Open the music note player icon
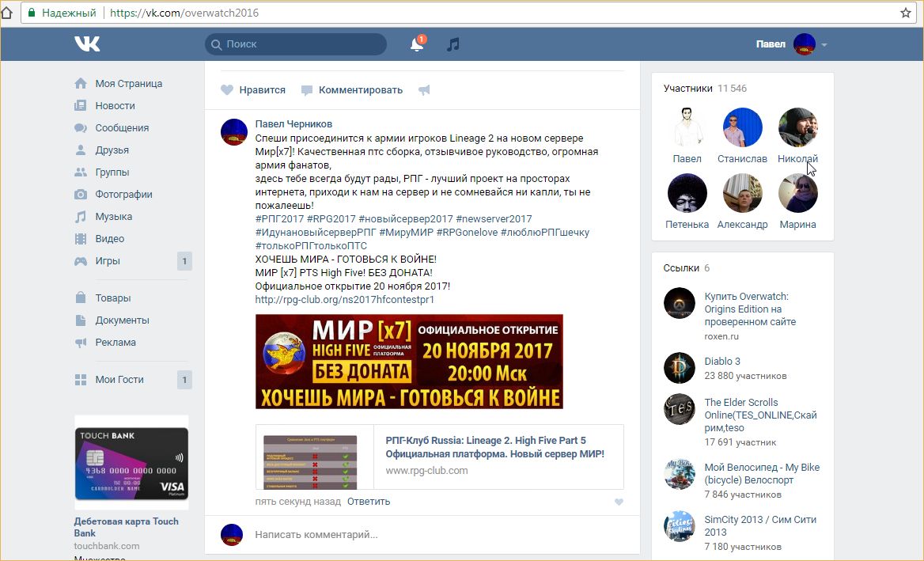924x561 pixels. [453, 44]
